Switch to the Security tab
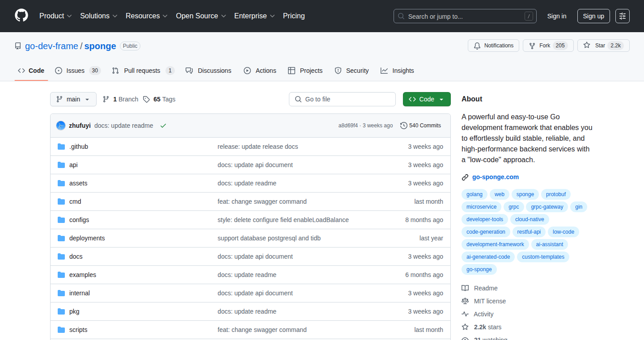Viewport: 644px width, 340px height. pos(352,71)
